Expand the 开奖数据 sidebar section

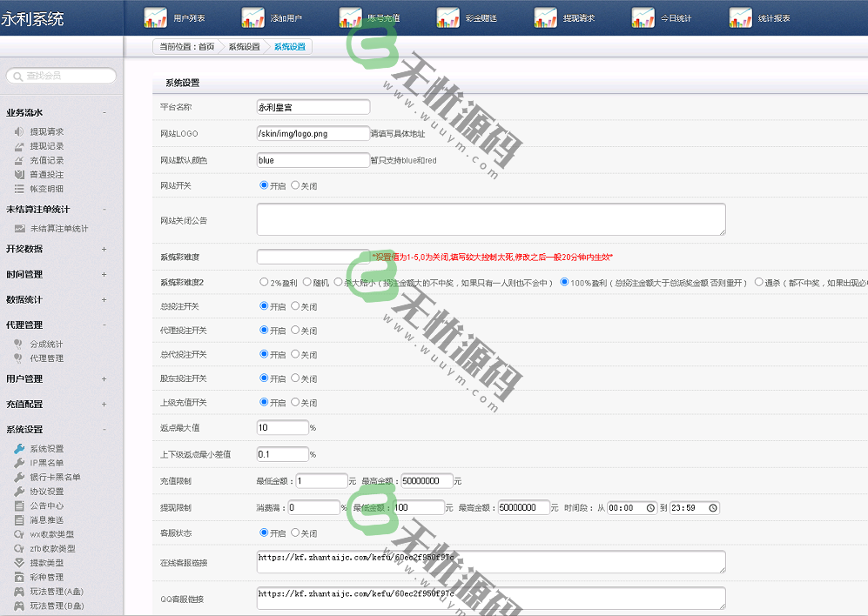pyautogui.click(x=104, y=249)
